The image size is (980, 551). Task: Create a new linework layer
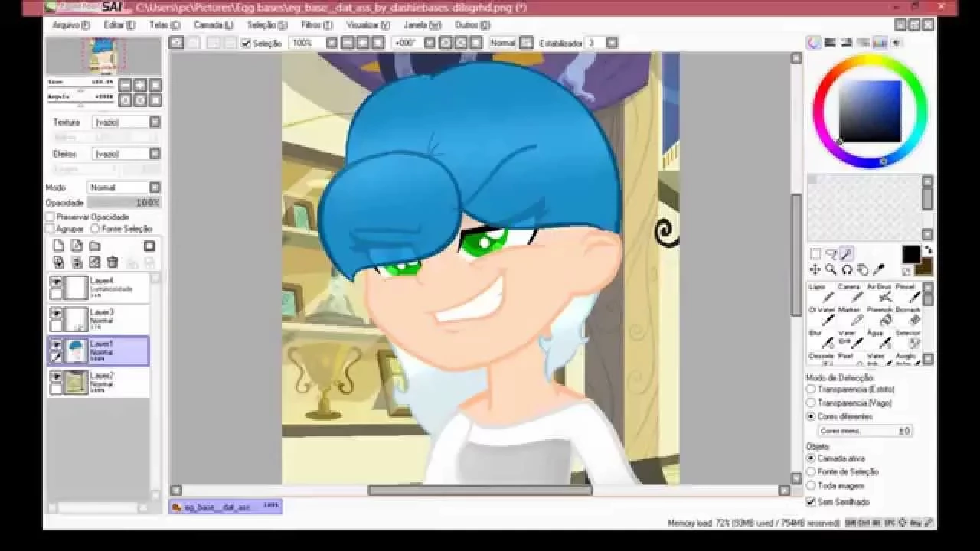[77, 246]
